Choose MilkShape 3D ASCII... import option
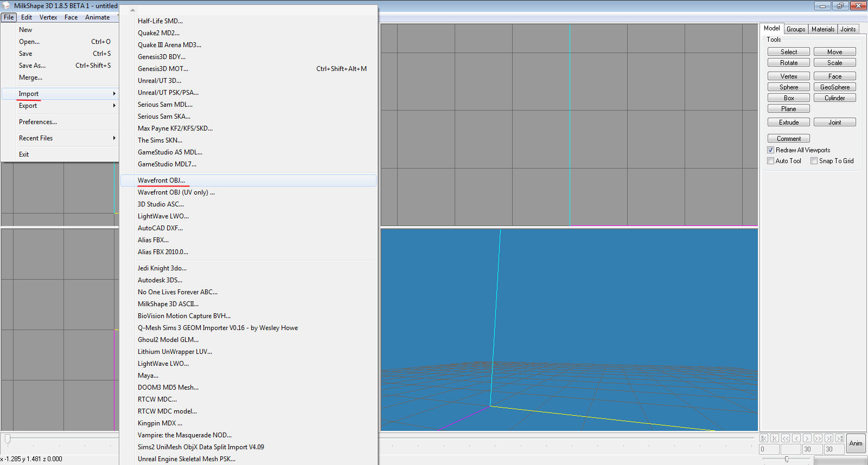This screenshot has height=465, width=868. click(x=248, y=304)
